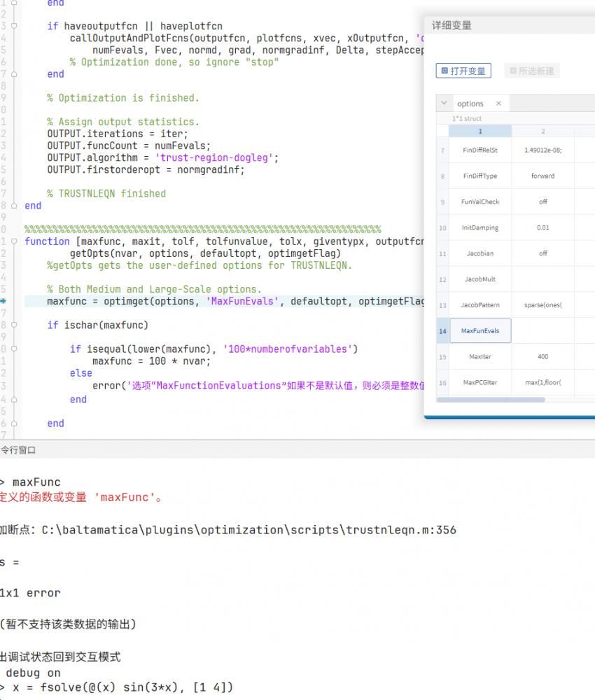This screenshot has width=595, height=700.
Task: Click the 打开变量 button
Action: click(463, 71)
